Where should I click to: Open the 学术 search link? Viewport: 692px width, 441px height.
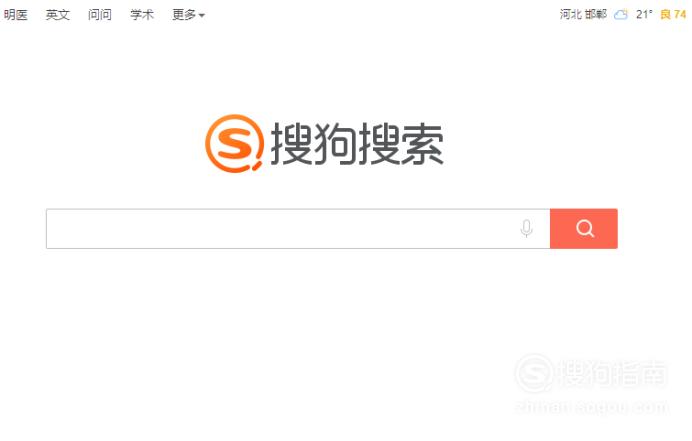[x=142, y=15]
